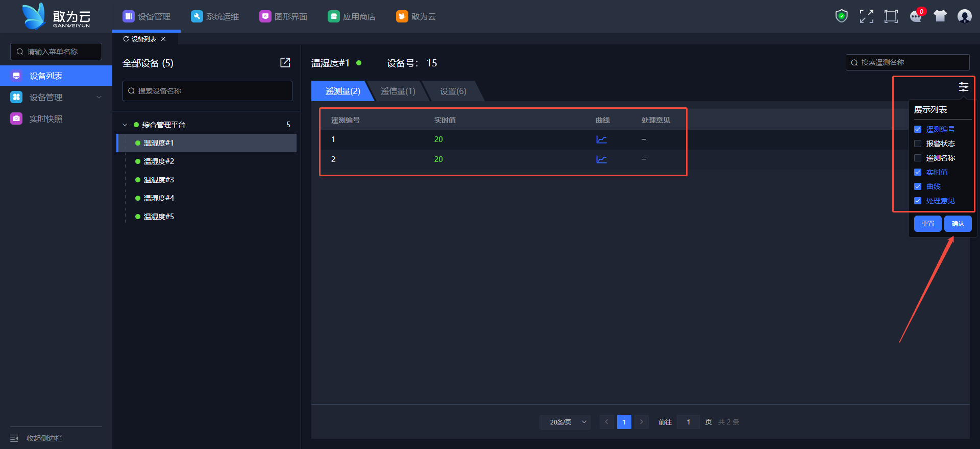Switch to the 设置(6) tab

[453, 91]
